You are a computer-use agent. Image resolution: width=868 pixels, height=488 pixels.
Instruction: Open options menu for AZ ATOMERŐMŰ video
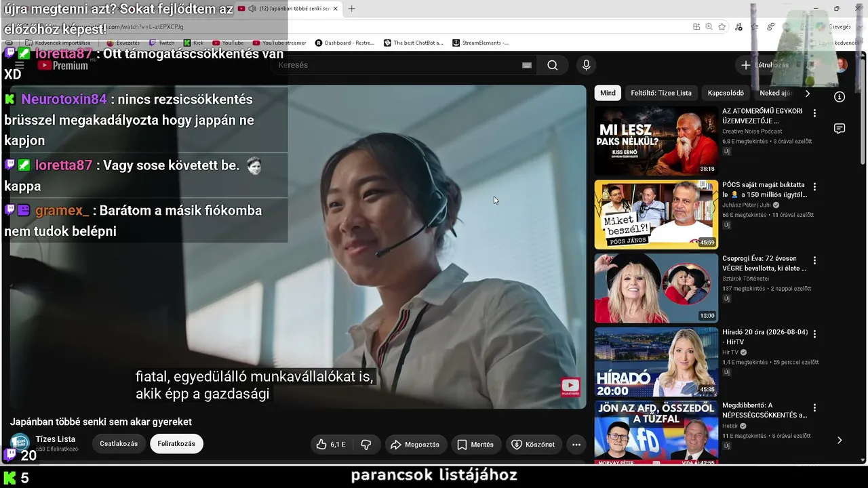[814, 113]
